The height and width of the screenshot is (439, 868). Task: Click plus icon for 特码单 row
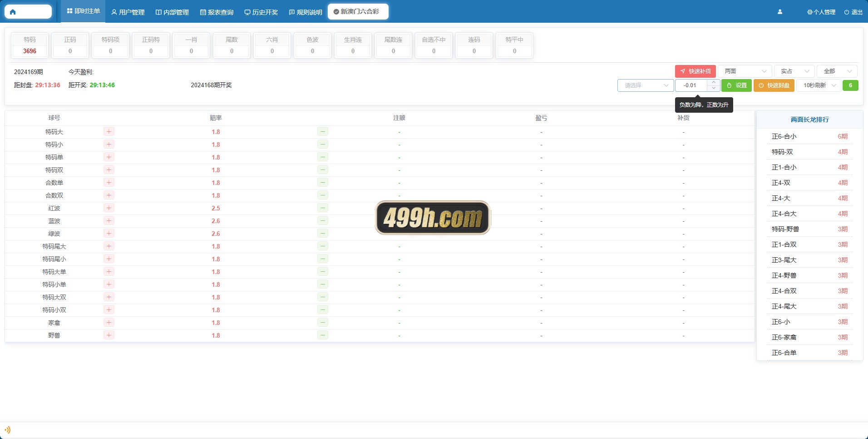(109, 157)
